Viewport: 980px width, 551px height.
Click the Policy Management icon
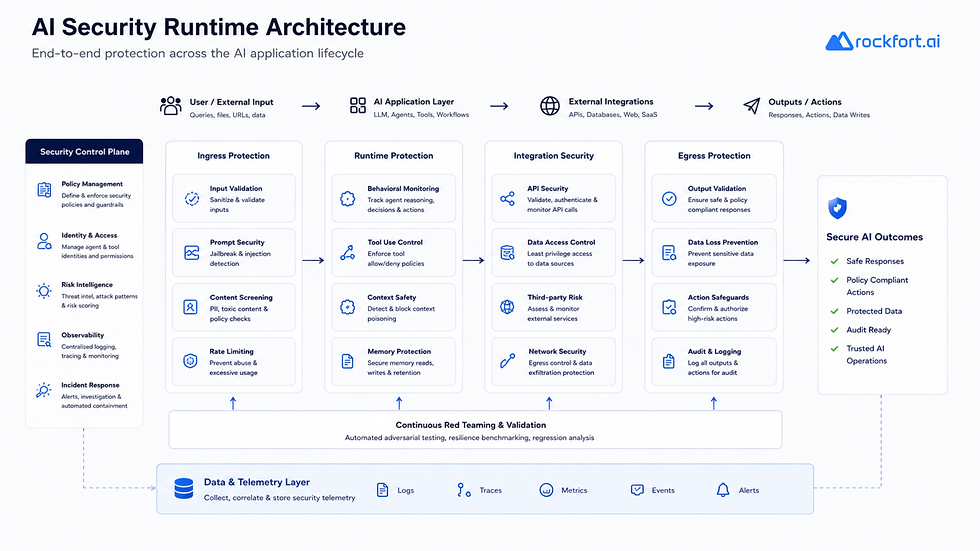pyautogui.click(x=44, y=190)
